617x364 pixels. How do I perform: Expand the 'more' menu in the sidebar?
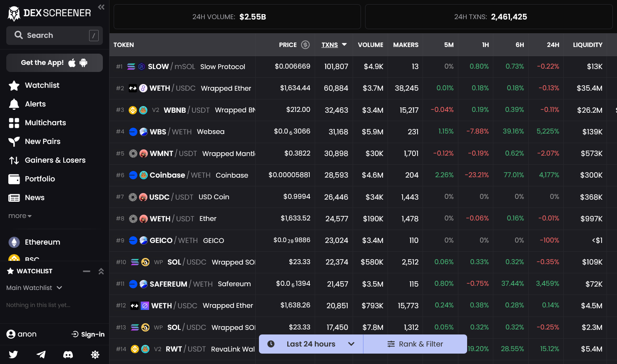pyautogui.click(x=20, y=216)
